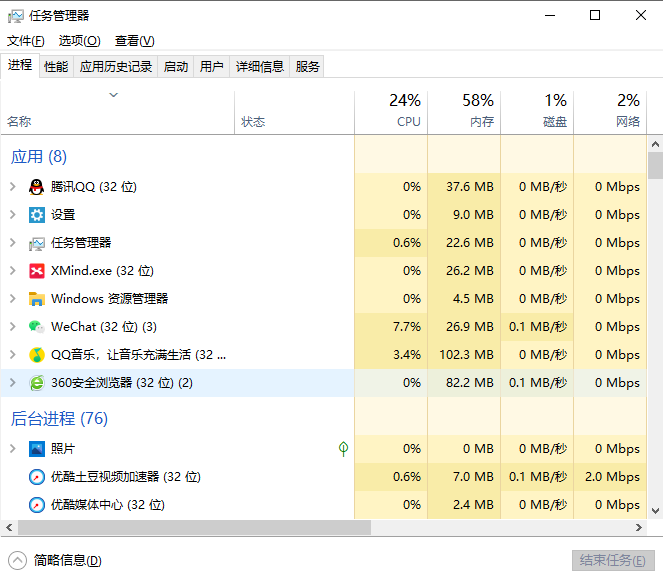Click the 设置 gear icon

(x=37, y=215)
